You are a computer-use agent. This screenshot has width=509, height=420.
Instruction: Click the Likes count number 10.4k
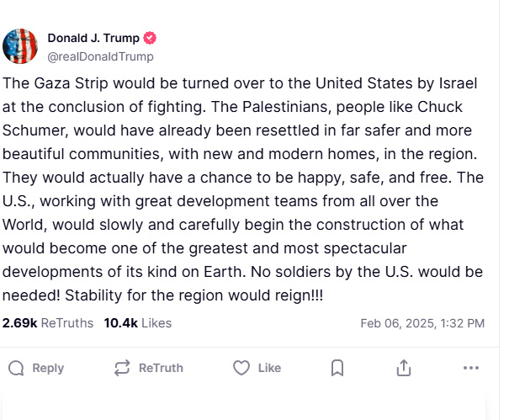point(120,323)
